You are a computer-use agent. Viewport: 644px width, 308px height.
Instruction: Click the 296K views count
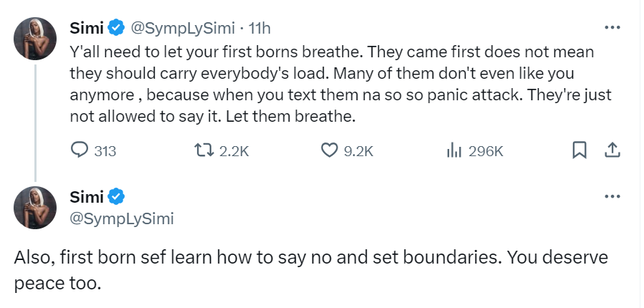485,150
